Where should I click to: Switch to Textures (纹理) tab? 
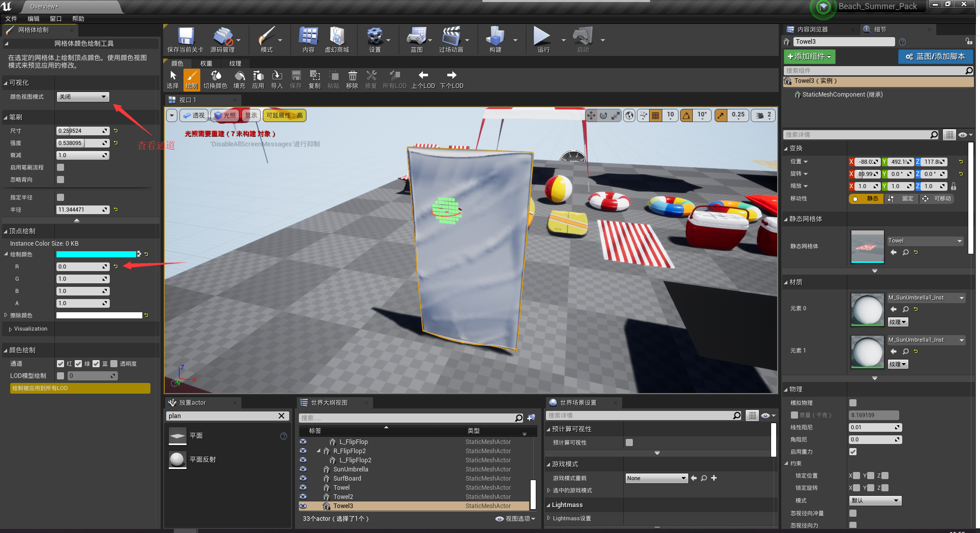[x=235, y=64]
